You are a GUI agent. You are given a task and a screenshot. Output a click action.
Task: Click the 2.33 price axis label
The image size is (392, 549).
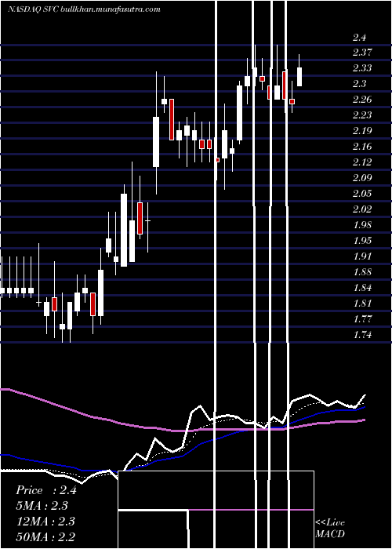(362, 68)
